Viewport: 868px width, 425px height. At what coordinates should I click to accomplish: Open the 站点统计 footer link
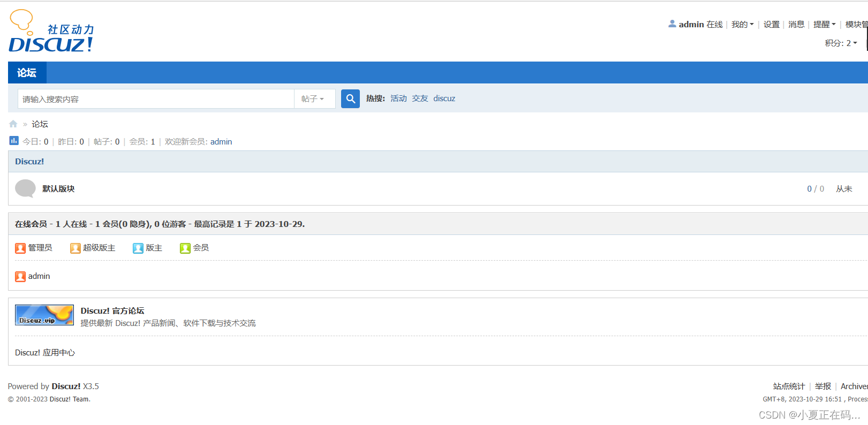789,386
